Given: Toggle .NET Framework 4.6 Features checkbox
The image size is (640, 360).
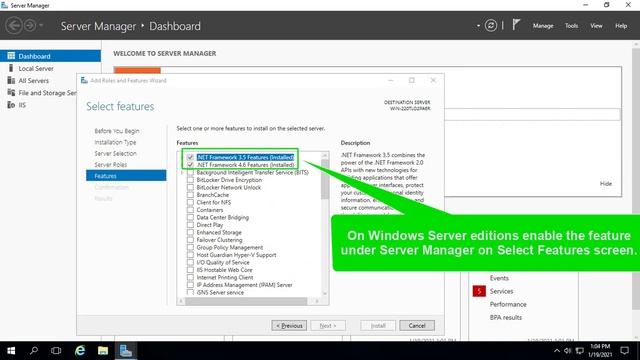Looking at the screenshot, I should (190, 164).
